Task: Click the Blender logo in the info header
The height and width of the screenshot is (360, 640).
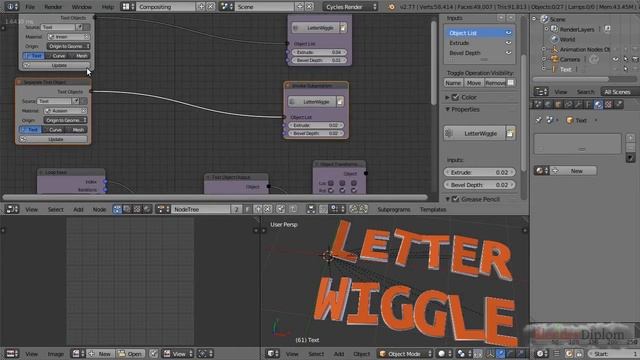Action: click(391, 7)
